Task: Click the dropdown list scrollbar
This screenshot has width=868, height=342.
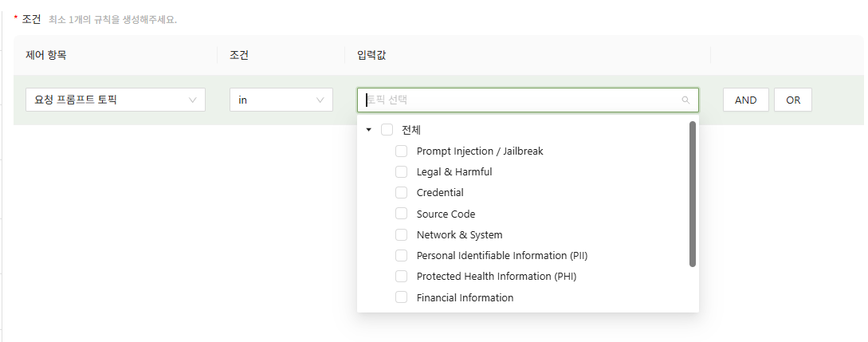Action: [x=692, y=194]
